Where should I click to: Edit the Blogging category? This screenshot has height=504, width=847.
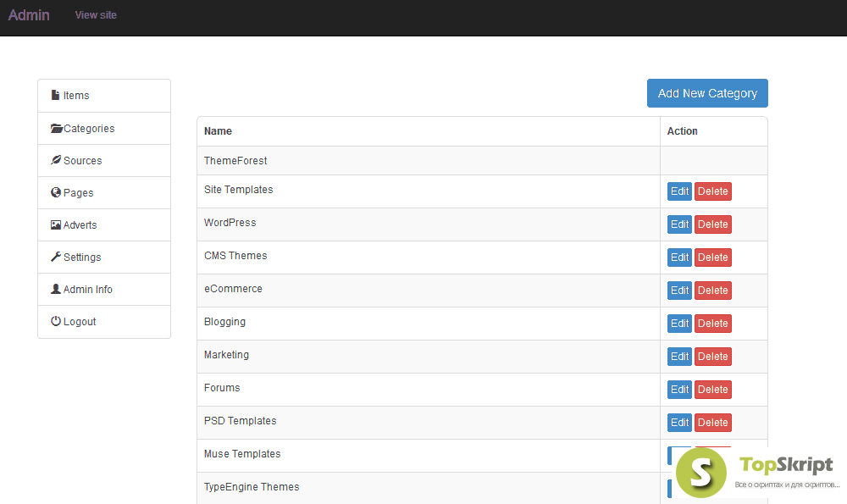679,323
